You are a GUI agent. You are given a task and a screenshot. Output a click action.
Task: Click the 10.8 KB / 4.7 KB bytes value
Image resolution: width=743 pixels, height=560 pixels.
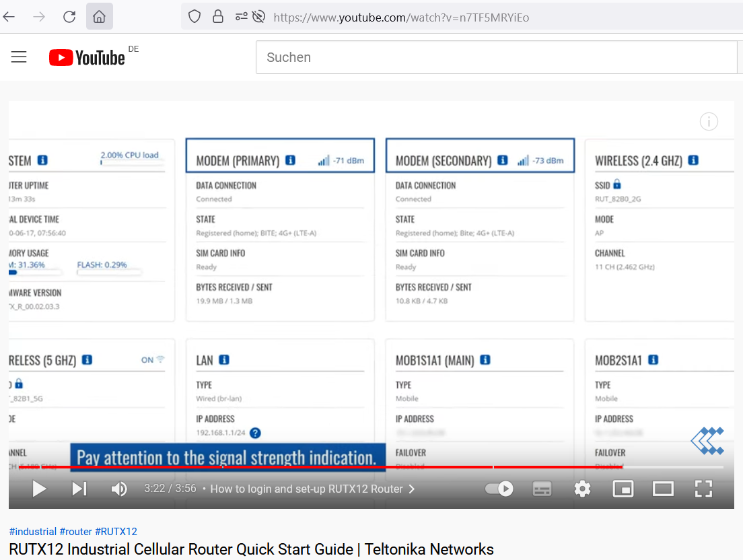[x=422, y=301]
